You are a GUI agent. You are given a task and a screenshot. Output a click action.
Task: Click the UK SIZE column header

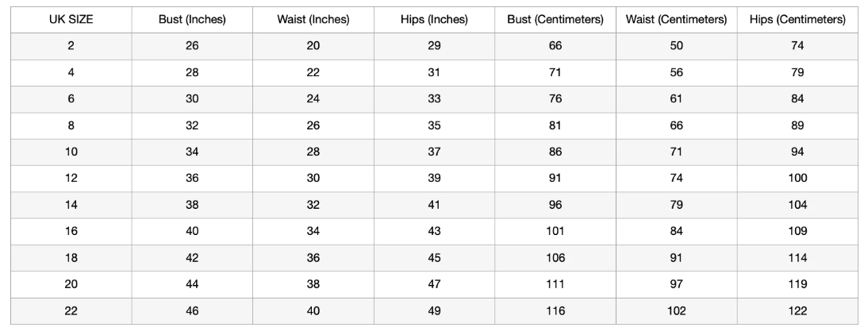coord(71,20)
